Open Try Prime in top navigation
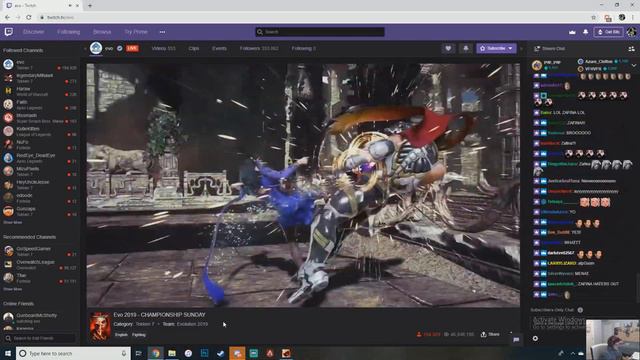 coord(136,32)
